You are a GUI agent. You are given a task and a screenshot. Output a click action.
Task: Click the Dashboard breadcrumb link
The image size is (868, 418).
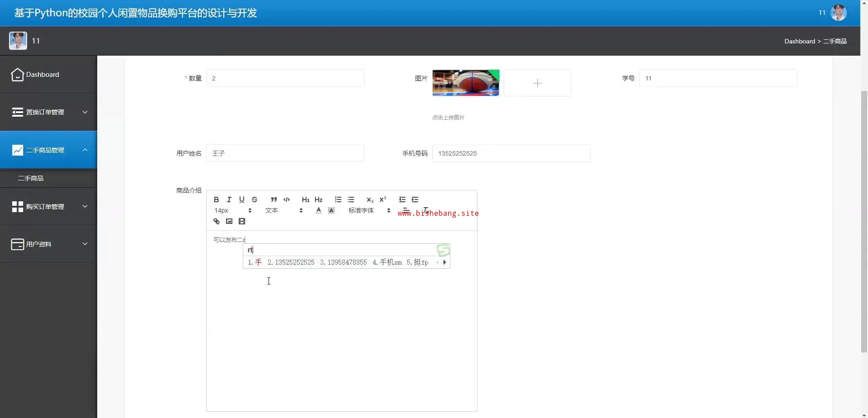tap(799, 41)
